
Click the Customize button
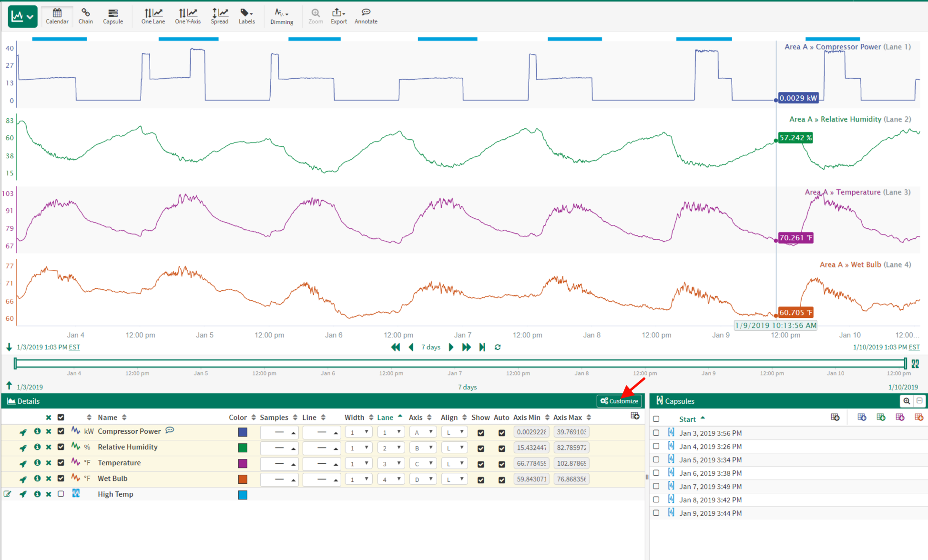coord(619,401)
